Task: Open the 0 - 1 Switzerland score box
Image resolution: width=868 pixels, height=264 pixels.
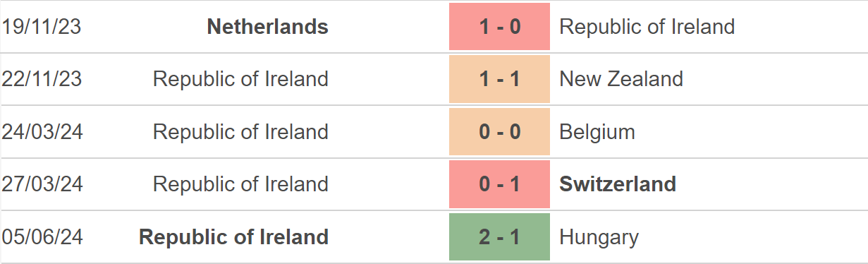Action: click(499, 184)
